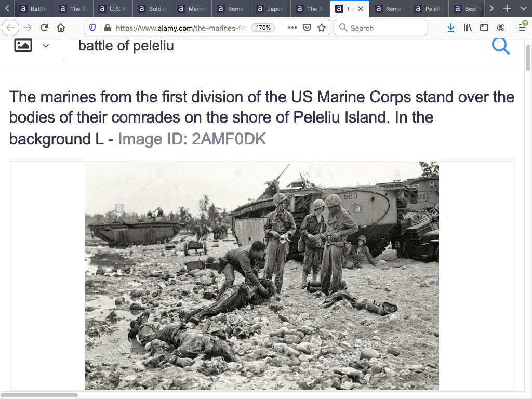
Task: Open the Firefox account menu
Action: [x=501, y=28]
